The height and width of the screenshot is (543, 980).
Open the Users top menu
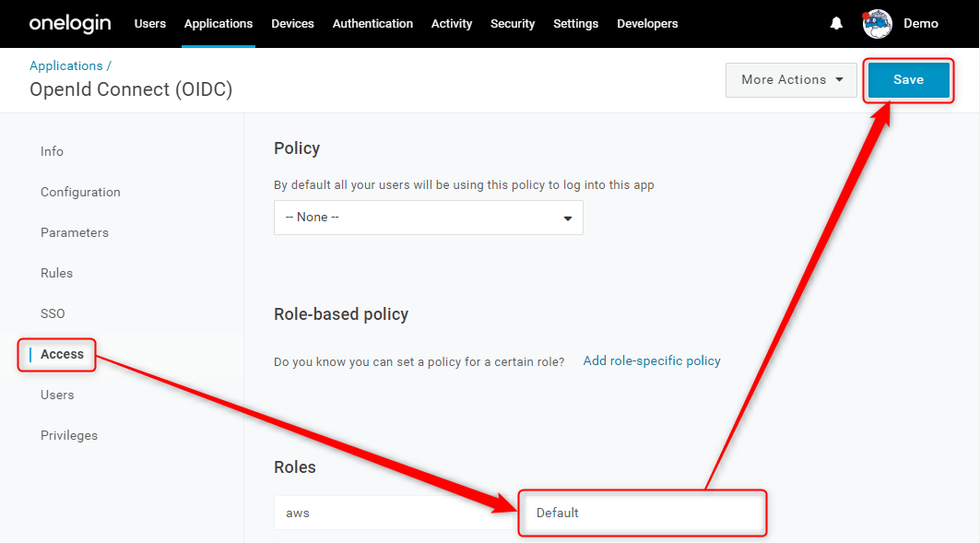pyautogui.click(x=150, y=24)
